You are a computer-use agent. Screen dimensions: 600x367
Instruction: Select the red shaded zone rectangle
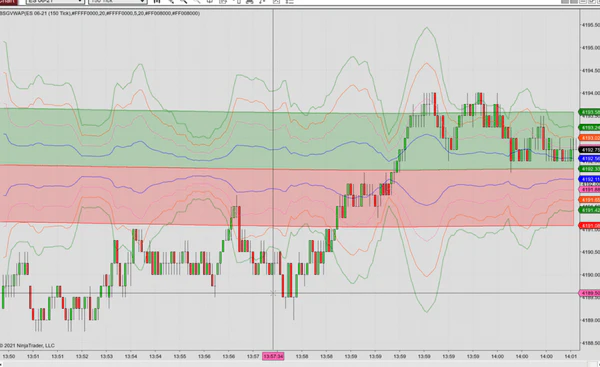click(287, 196)
